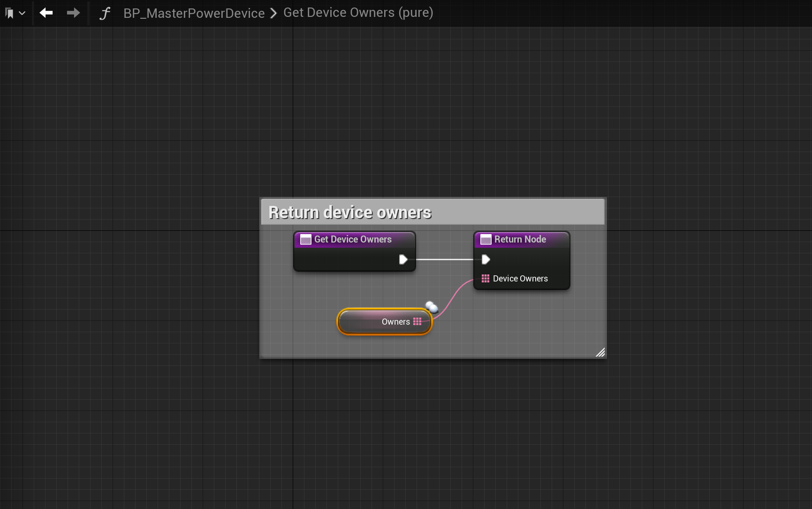Viewport: 812px width, 509px height.
Task: Click the Return Node function icon
Action: pos(486,240)
